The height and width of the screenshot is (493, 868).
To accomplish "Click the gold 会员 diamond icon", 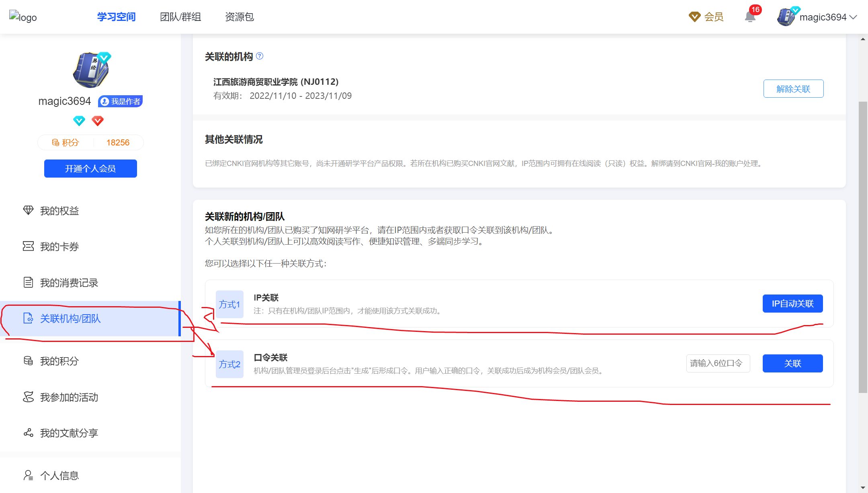I will pos(694,17).
